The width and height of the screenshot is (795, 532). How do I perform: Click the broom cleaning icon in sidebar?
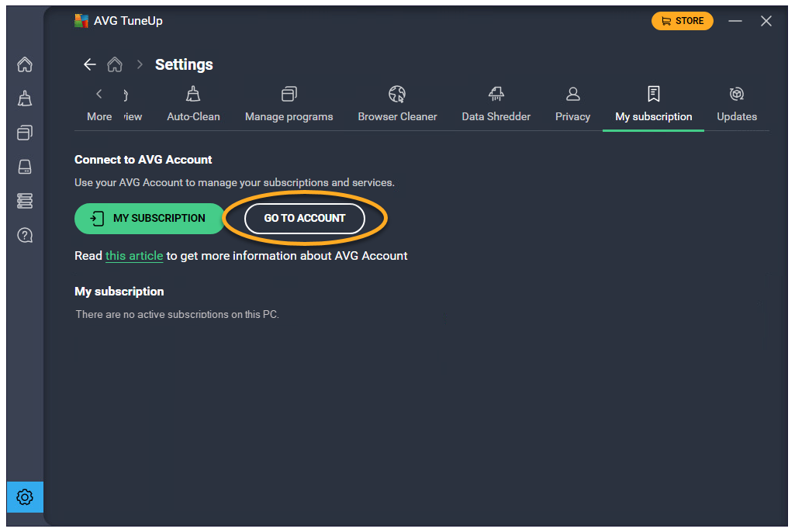25,98
